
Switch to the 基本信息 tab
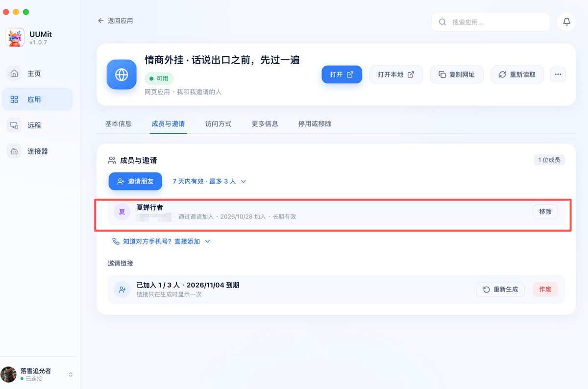[118, 124]
